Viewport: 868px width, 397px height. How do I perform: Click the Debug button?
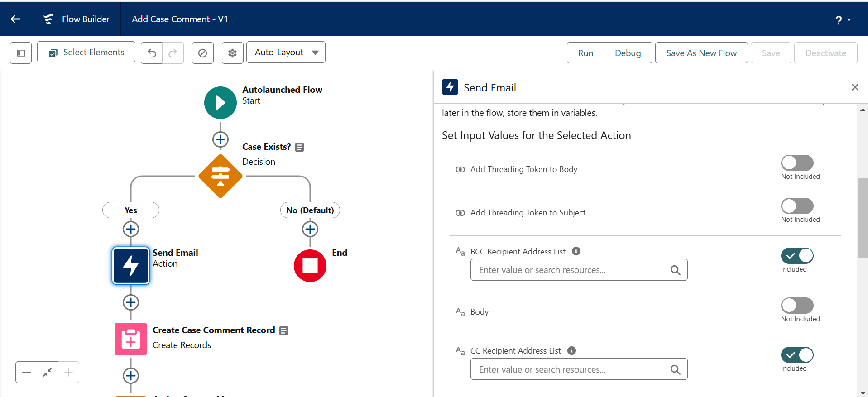pos(628,53)
